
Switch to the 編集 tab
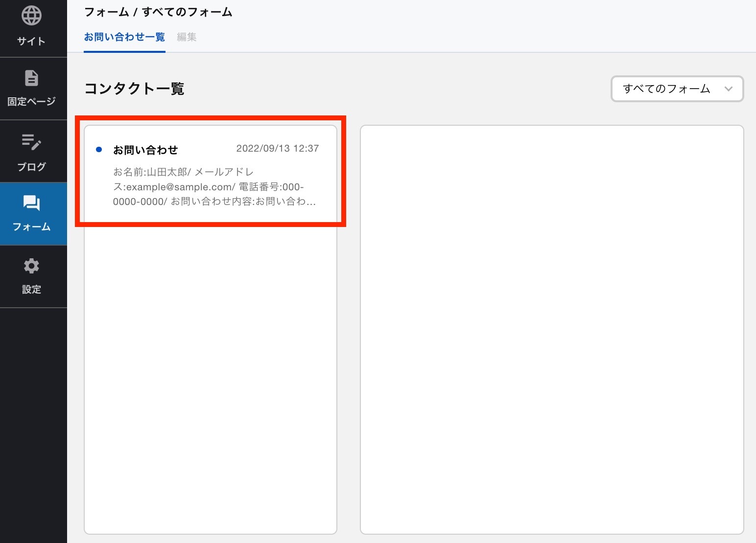point(187,37)
